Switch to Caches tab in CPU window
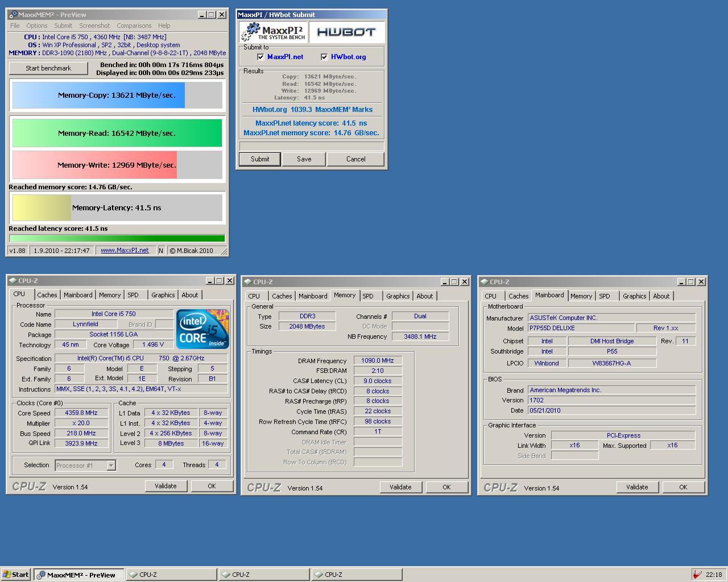Viewport: 728px width, 582px height. [x=47, y=295]
